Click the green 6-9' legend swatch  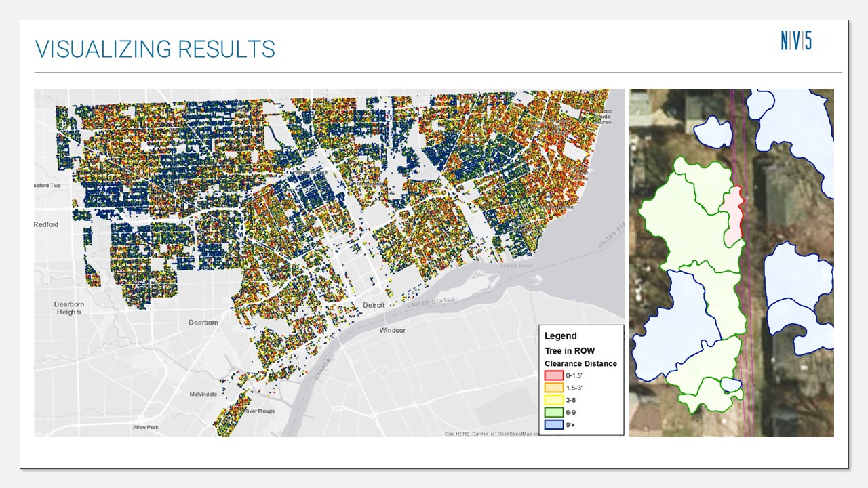point(553,412)
